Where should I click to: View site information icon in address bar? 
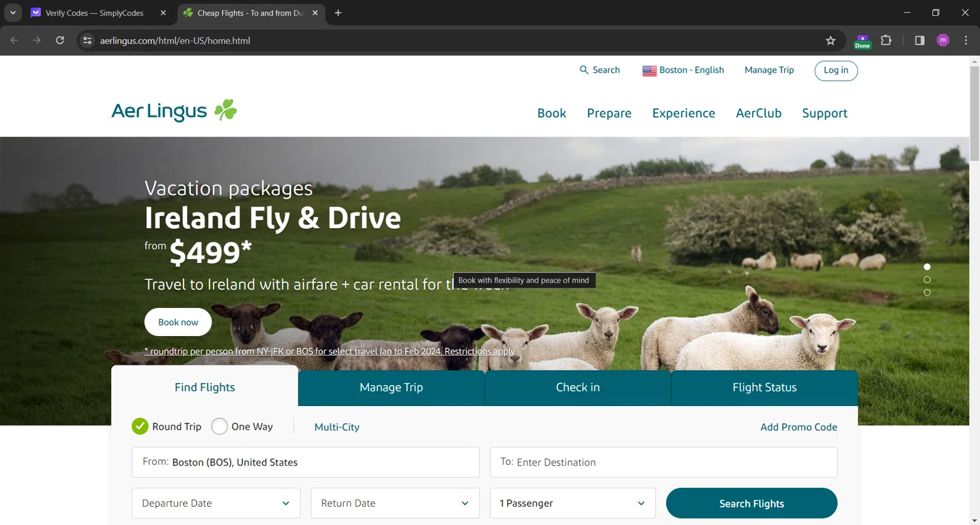click(87, 41)
